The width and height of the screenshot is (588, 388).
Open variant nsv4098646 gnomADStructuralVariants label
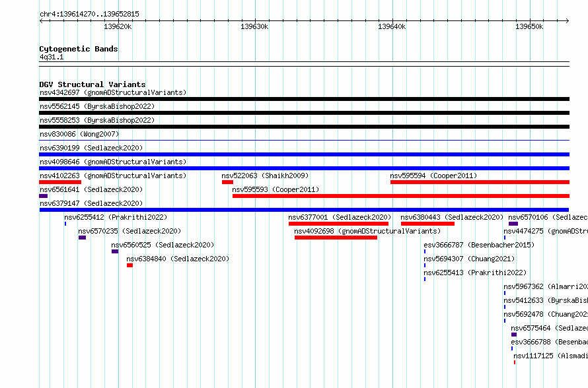tap(113, 162)
